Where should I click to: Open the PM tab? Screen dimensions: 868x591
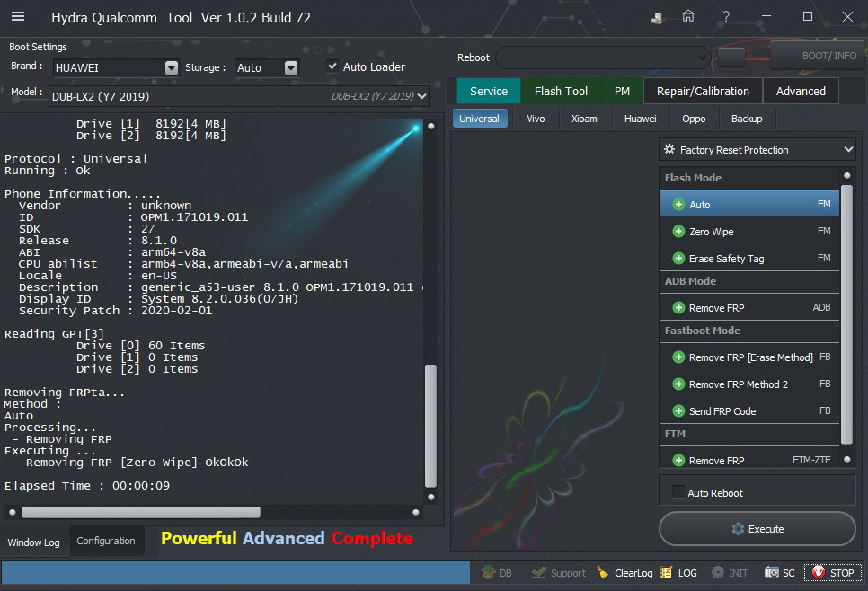pyautogui.click(x=622, y=91)
